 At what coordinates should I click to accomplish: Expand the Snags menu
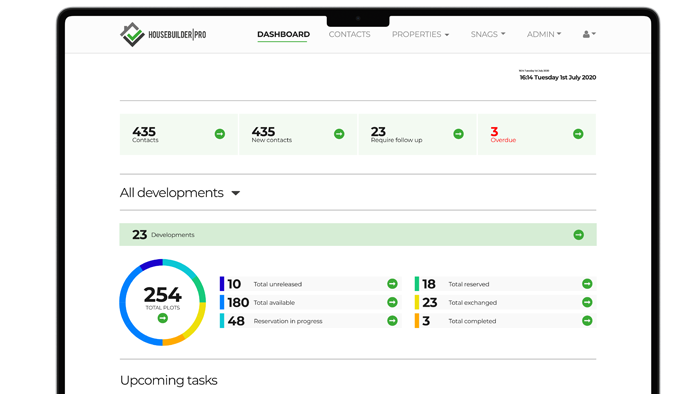click(488, 34)
